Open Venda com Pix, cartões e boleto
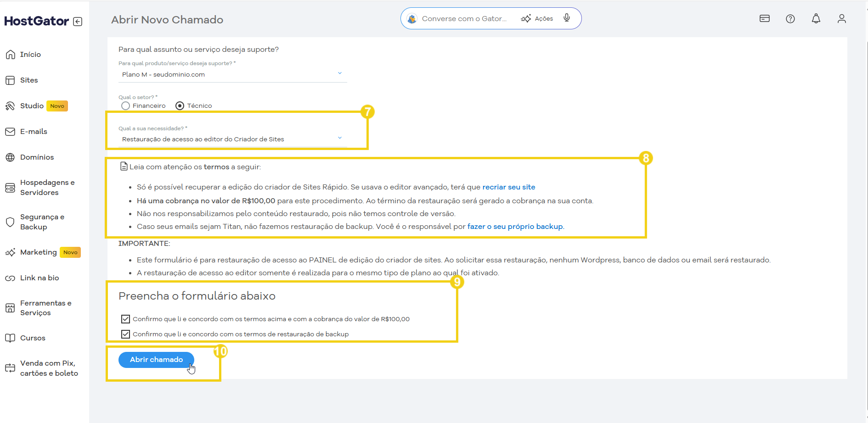 (x=49, y=368)
